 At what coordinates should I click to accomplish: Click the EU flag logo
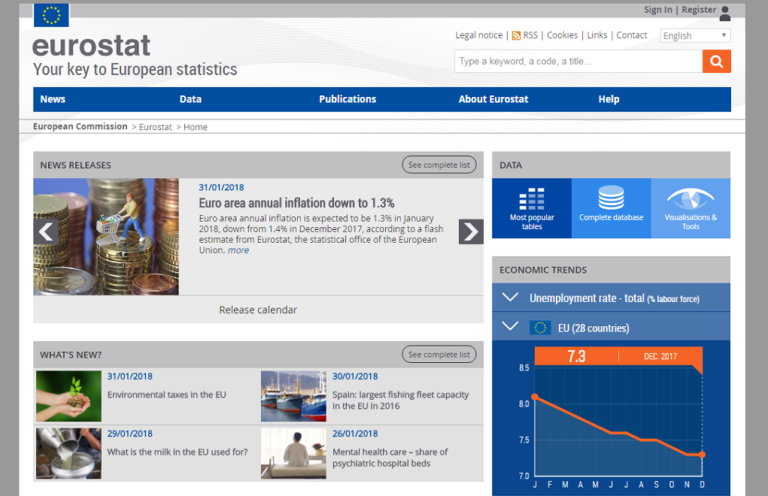(51, 15)
